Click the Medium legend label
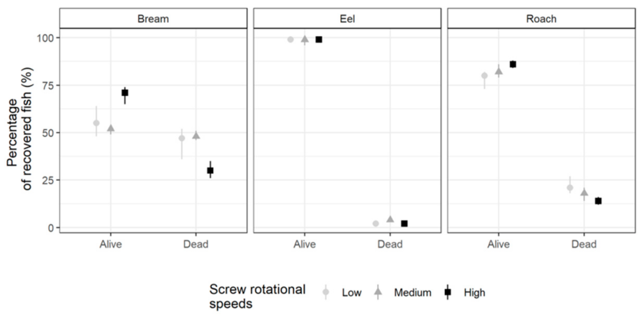This screenshot has width=644, height=317. 413,293
